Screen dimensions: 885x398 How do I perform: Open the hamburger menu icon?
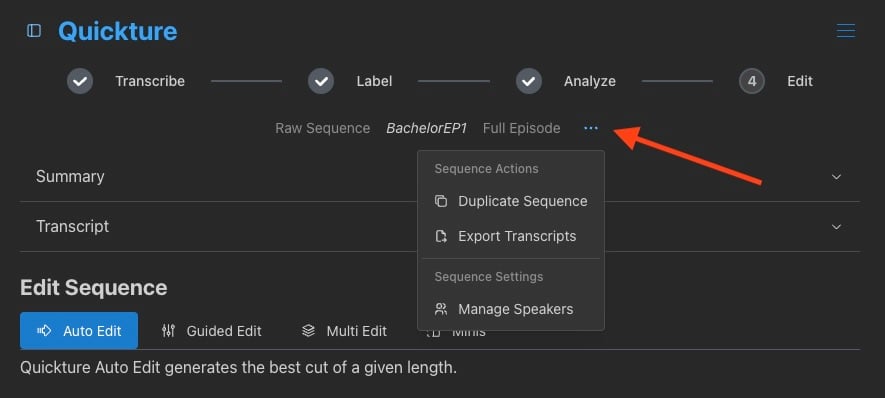[845, 30]
